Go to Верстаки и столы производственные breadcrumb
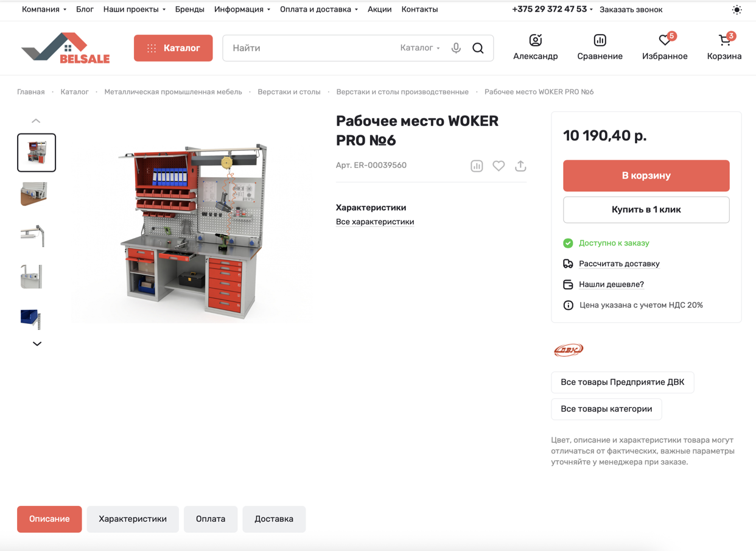Screen dimensions: 756x551 tap(402, 92)
